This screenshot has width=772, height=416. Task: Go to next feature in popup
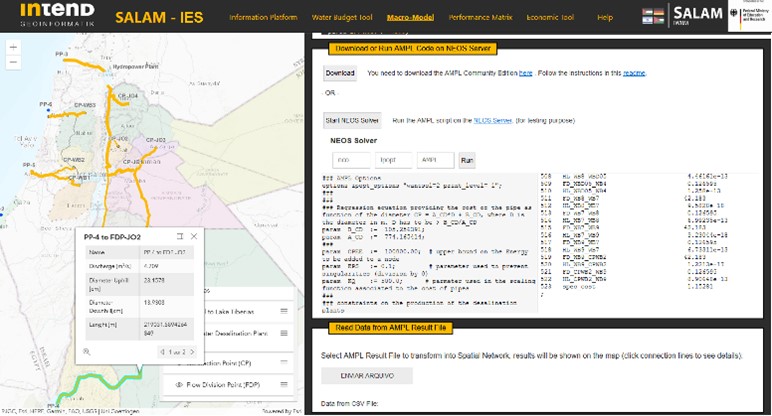coord(192,352)
